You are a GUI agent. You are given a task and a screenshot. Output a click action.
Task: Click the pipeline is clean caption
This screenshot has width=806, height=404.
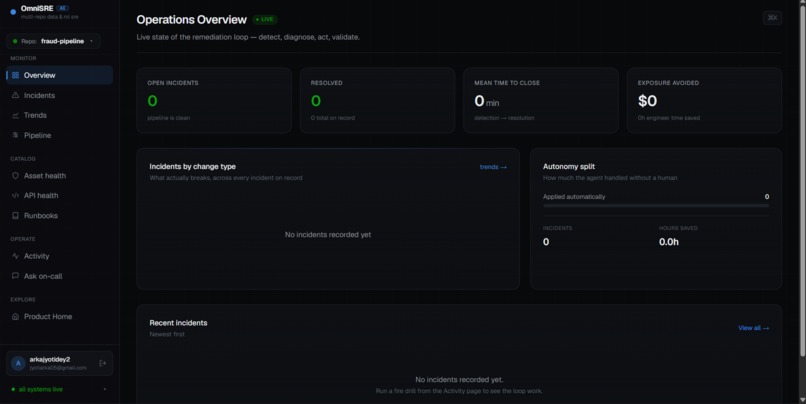point(169,118)
